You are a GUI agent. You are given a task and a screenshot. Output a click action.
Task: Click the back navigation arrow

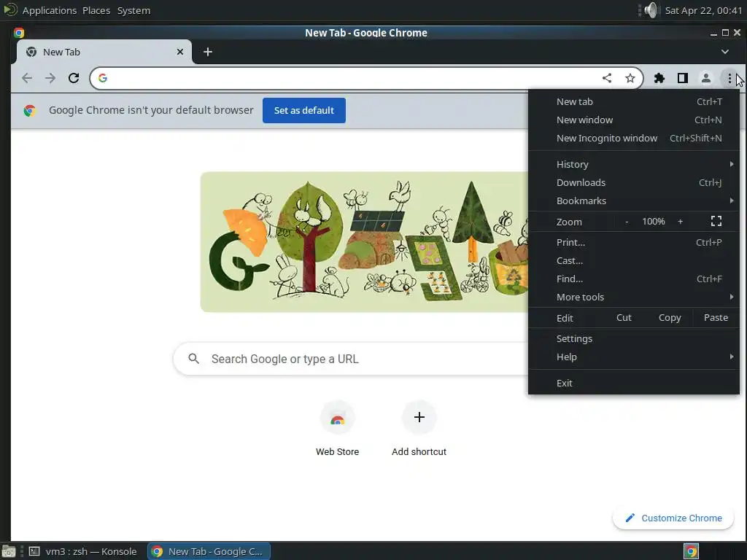27,78
